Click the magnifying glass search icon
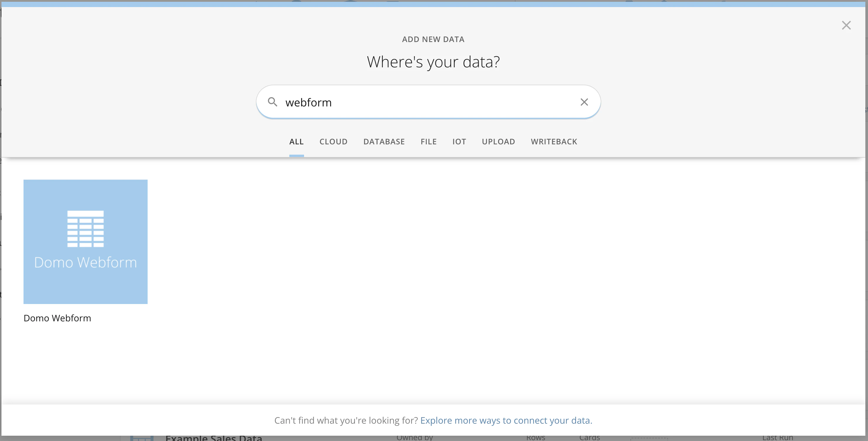Image resolution: width=868 pixels, height=441 pixels. pos(272,102)
